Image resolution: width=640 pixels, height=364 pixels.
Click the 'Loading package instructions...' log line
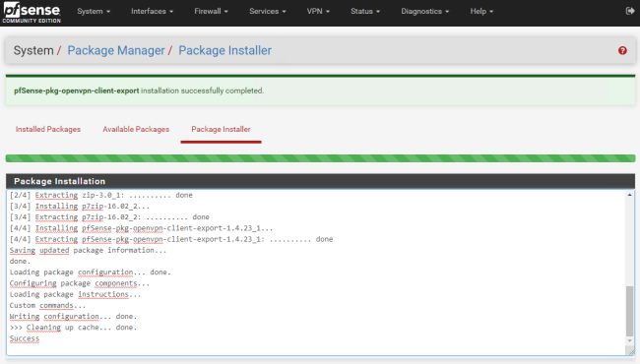coord(75,294)
